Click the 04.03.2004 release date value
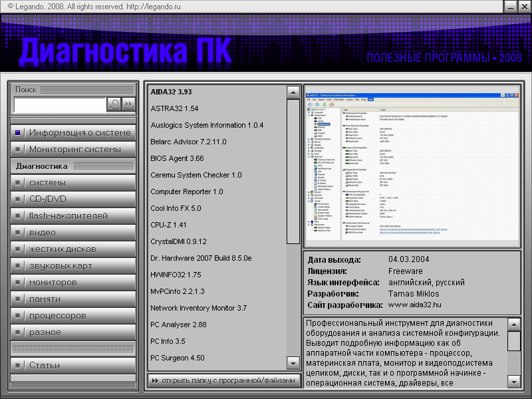Image resolution: width=532 pixels, height=399 pixels. point(409,259)
